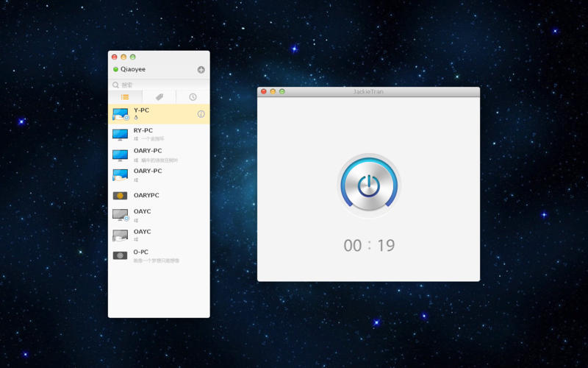Image resolution: width=588 pixels, height=368 pixels.
Task: Open the info icon on Y-PC row
Action: pyautogui.click(x=201, y=114)
